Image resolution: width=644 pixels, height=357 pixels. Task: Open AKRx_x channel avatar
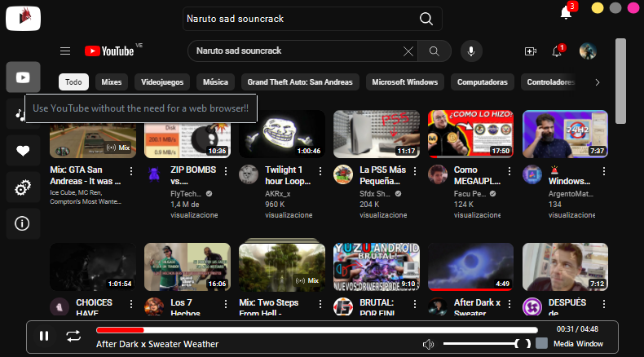pyautogui.click(x=249, y=174)
